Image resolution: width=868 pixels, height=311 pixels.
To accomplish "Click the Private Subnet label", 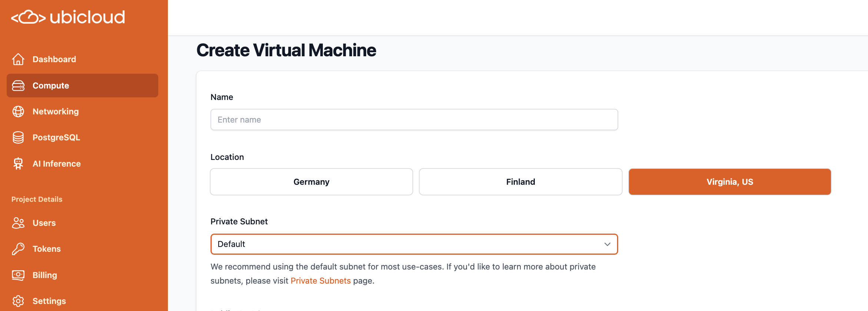I will pyautogui.click(x=239, y=221).
